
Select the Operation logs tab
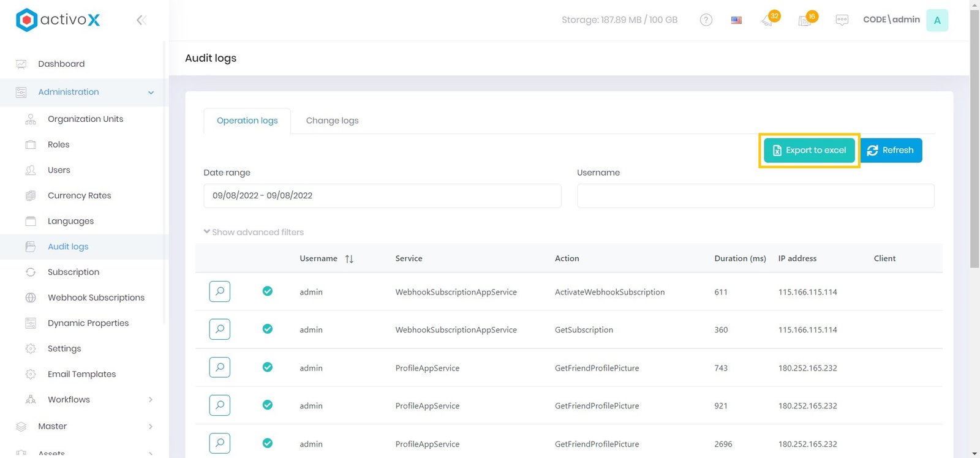point(247,121)
